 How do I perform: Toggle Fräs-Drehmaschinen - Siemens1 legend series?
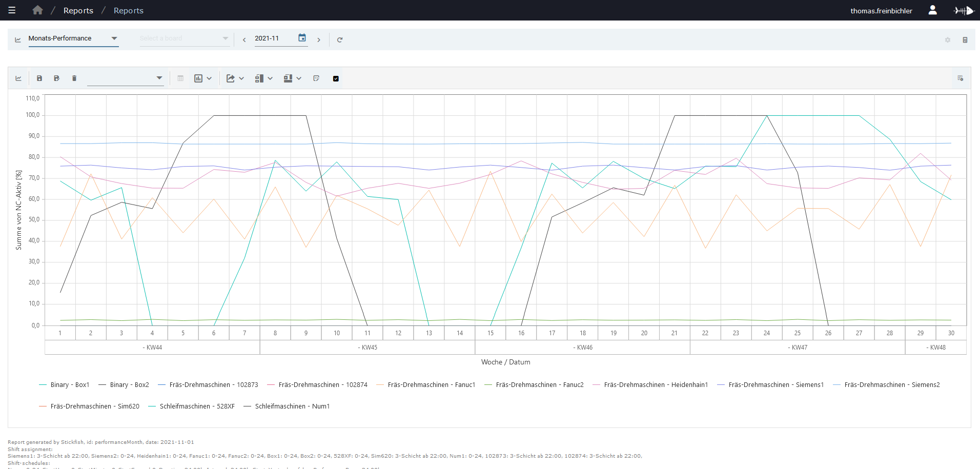[770, 385]
